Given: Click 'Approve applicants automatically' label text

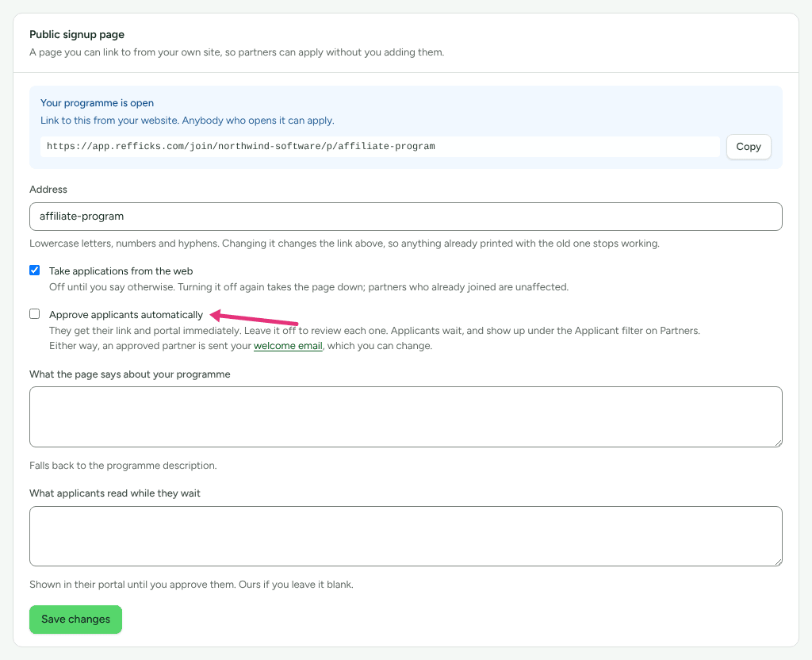Looking at the screenshot, I should (126, 314).
